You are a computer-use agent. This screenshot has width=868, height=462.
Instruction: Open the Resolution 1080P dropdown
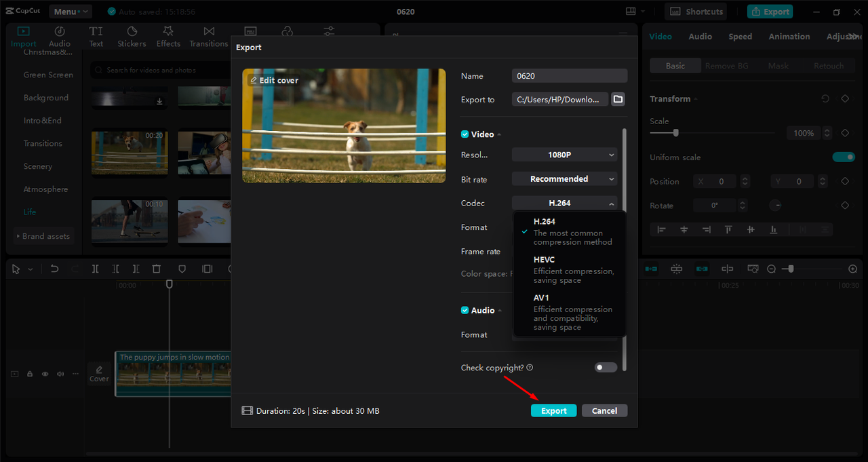[564, 155]
